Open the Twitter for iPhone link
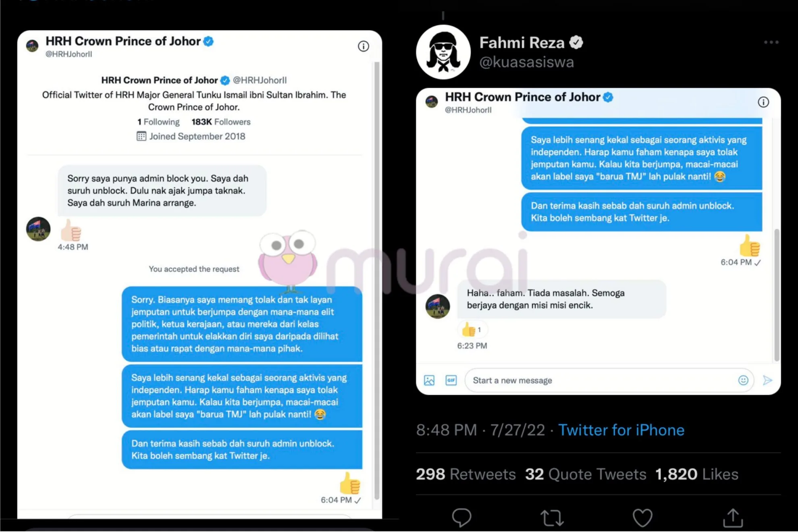This screenshot has height=532, width=798. click(x=621, y=430)
